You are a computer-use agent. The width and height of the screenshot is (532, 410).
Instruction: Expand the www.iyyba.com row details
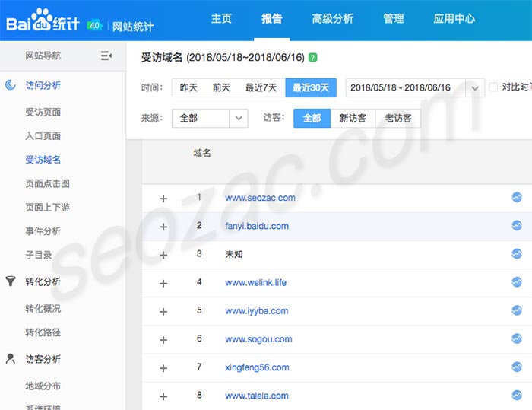163,311
